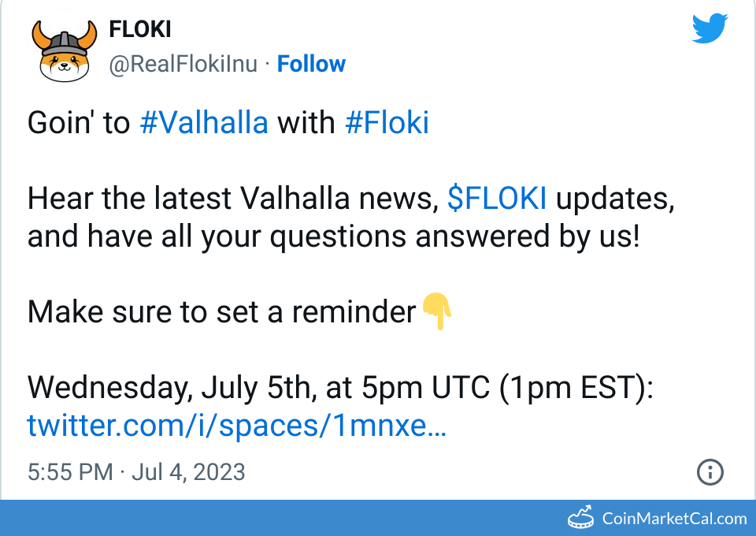Image resolution: width=756 pixels, height=536 pixels.
Task: Open the #Floki hashtag
Action: (x=387, y=123)
